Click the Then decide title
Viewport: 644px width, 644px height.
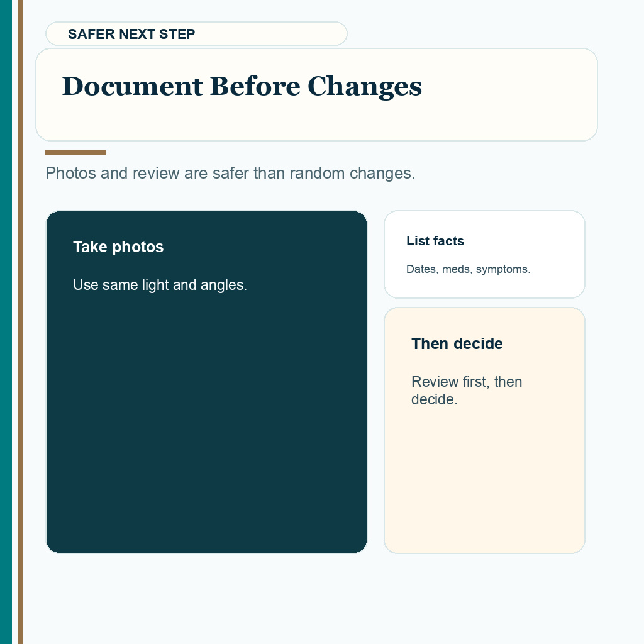point(457,344)
